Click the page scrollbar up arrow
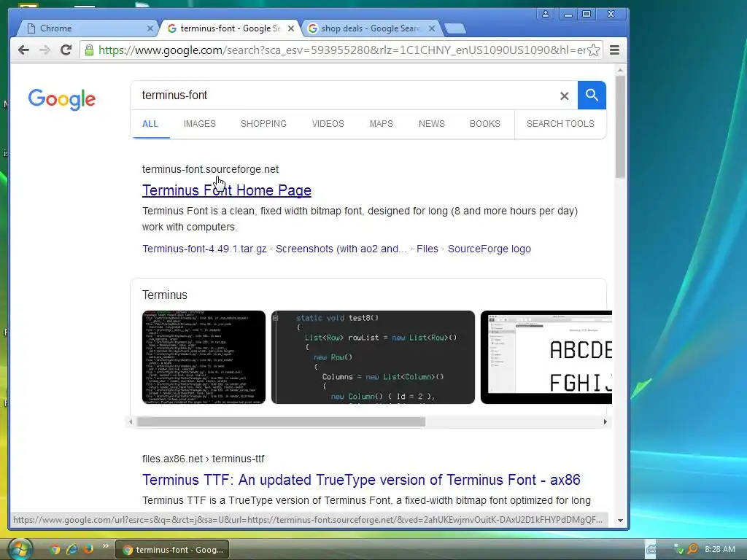Viewport: 747px width, 560px height. point(620,71)
